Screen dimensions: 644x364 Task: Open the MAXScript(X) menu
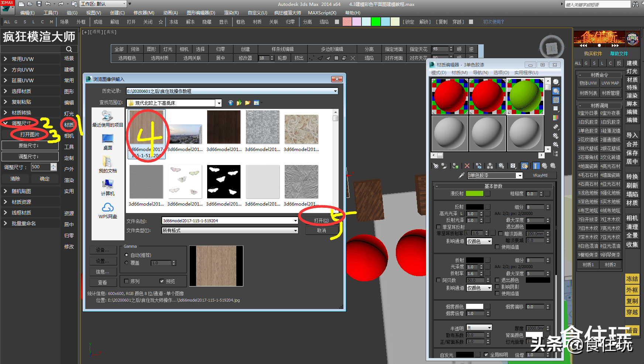322,13
